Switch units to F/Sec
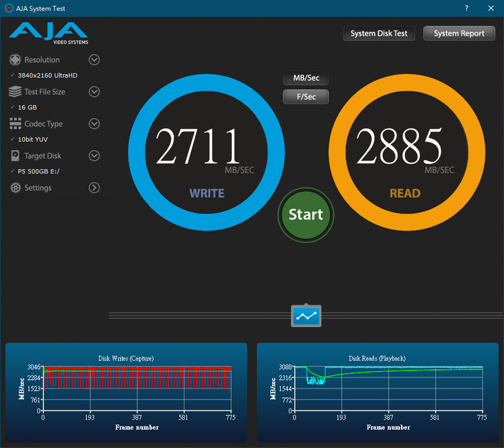The image size is (504, 448). click(306, 97)
